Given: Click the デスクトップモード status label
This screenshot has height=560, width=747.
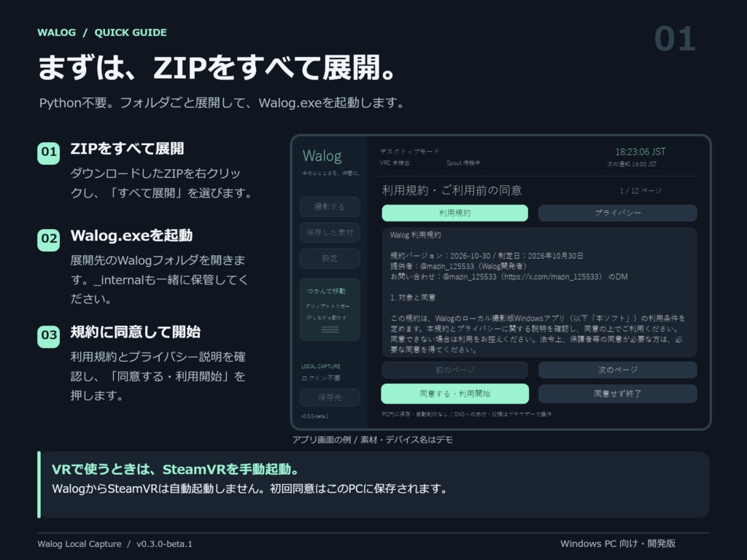Looking at the screenshot, I should click(409, 152).
